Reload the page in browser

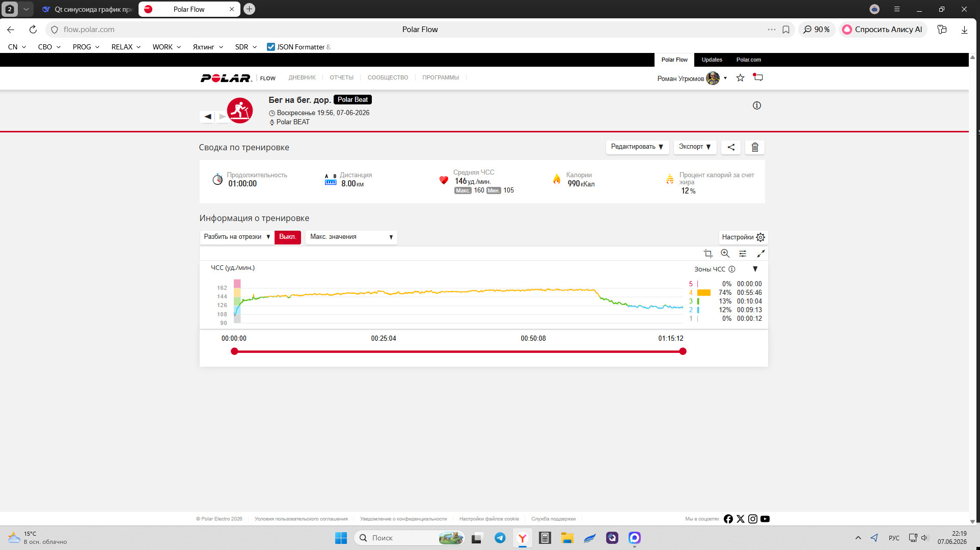pos(33,30)
